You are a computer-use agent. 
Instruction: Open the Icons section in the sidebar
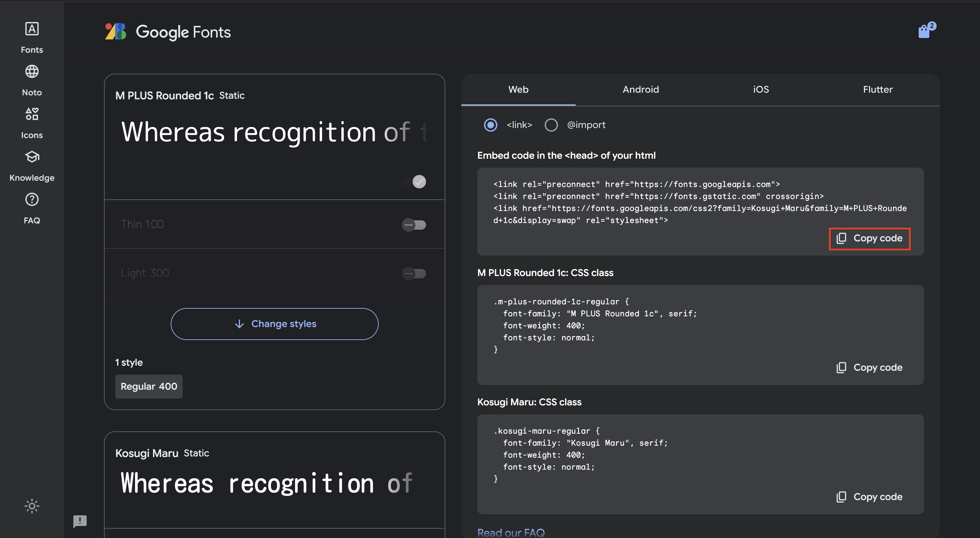(x=32, y=114)
